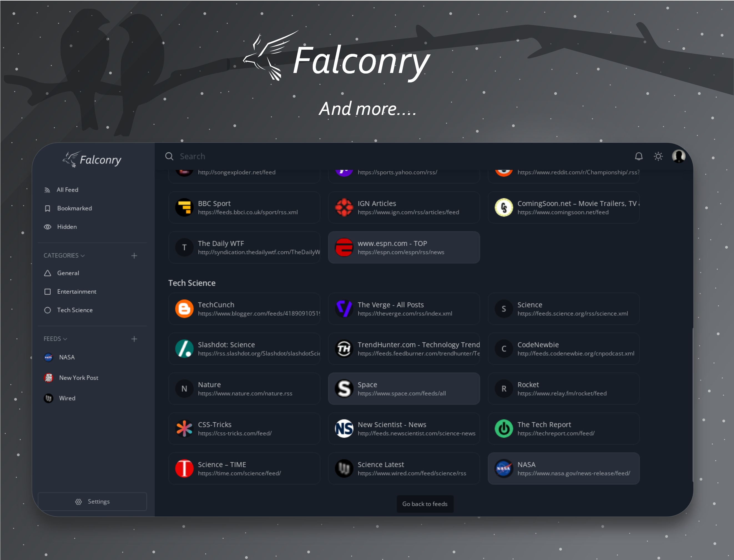Show the Hidden feeds section
The image size is (734, 560).
(x=60, y=227)
